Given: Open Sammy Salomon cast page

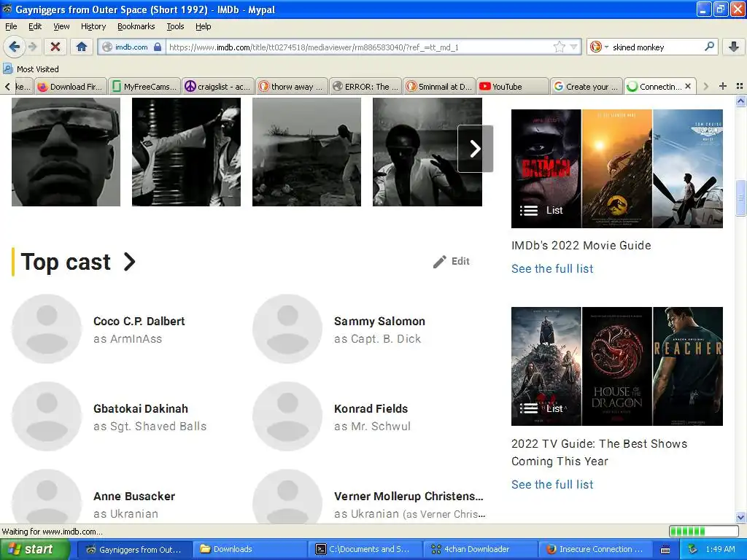Looking at the screenshot, I should 379,322.
